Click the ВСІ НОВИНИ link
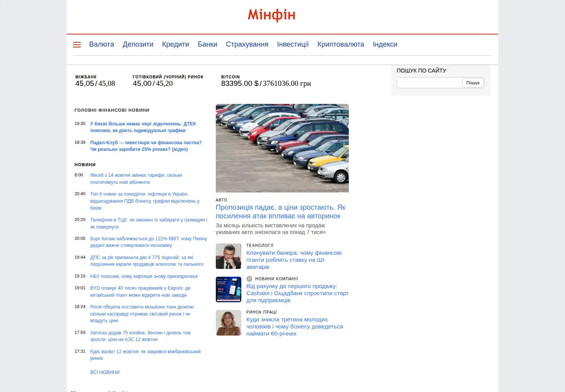Screen dimensions: 565x392 105,372
